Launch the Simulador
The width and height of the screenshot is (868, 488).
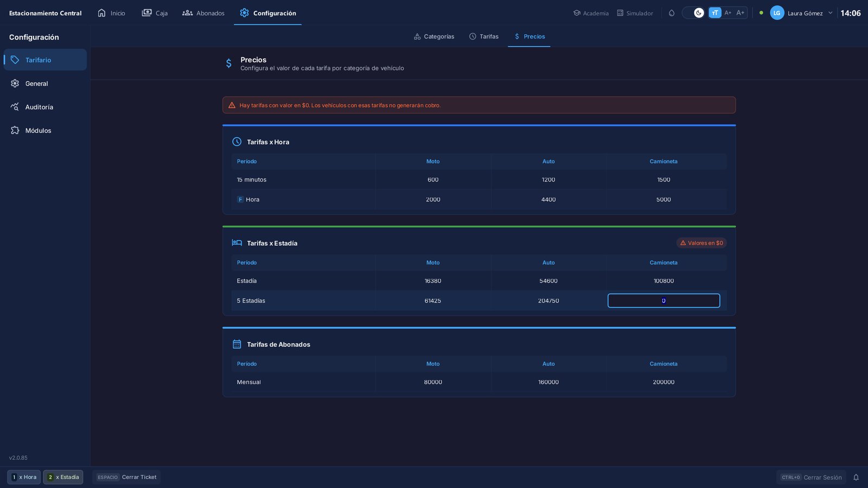coord(635,13)
